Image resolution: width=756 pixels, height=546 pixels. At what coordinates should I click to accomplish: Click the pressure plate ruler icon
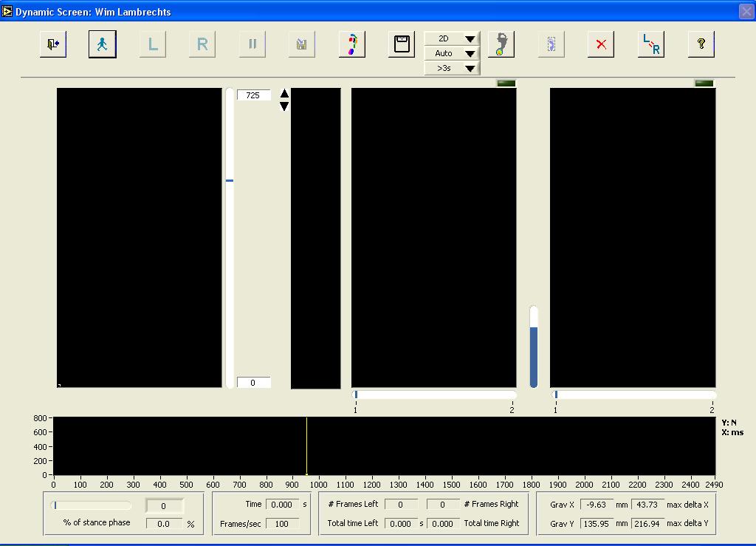(x=402, y=44)
